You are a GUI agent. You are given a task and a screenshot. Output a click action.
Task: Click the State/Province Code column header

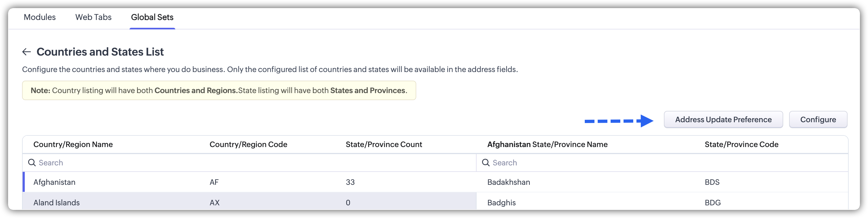(x=741, y=144)
